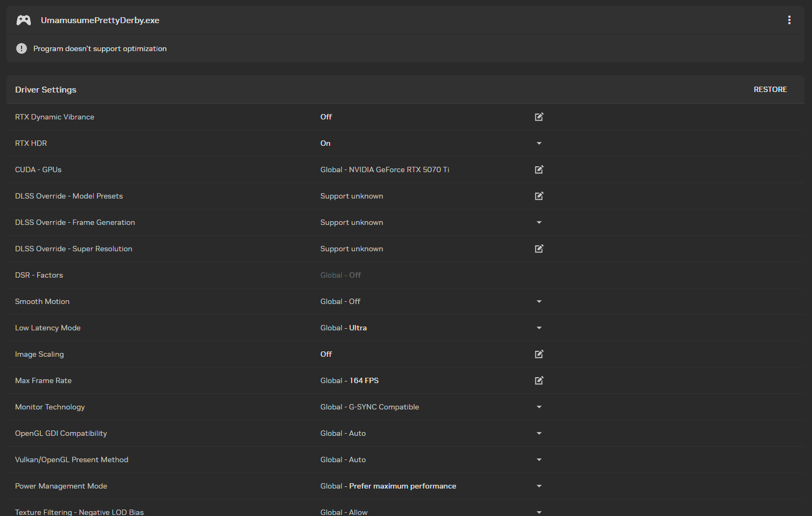
Task: Open DLSS Frame Generation dropdown
Action: [539, 222]
